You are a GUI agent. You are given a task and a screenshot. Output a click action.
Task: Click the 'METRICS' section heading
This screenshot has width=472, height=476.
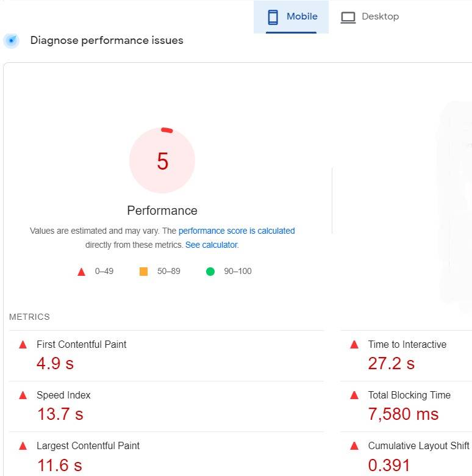(x=29, y=317)
